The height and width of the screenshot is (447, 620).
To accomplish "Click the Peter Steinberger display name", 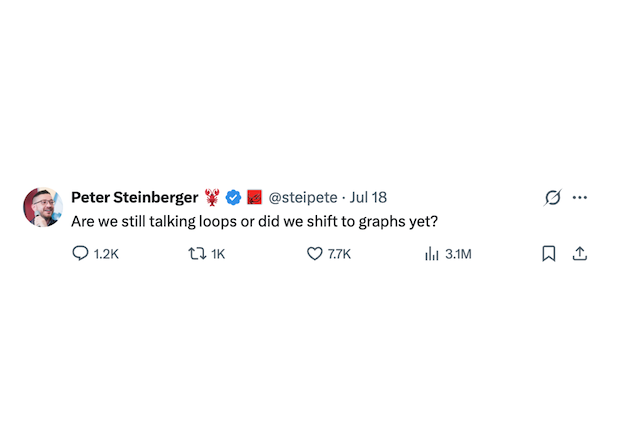I will click(x=134, y=197).
